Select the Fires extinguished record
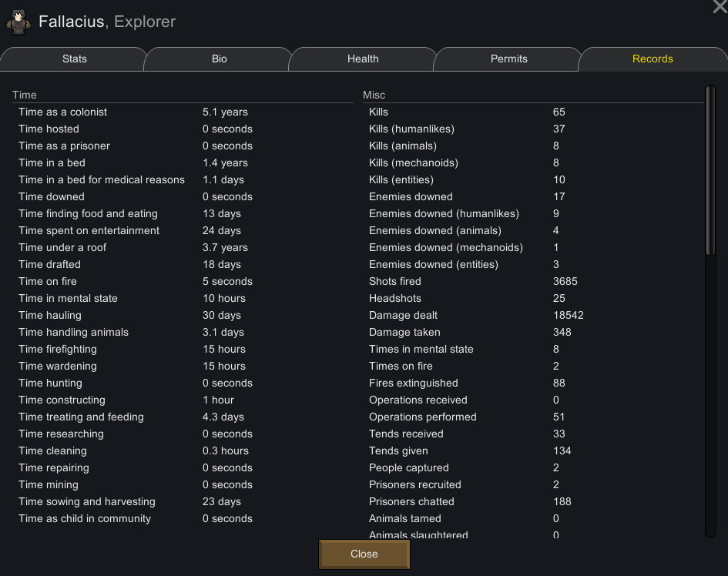728x576 pixels. click(x=533, y=383)
